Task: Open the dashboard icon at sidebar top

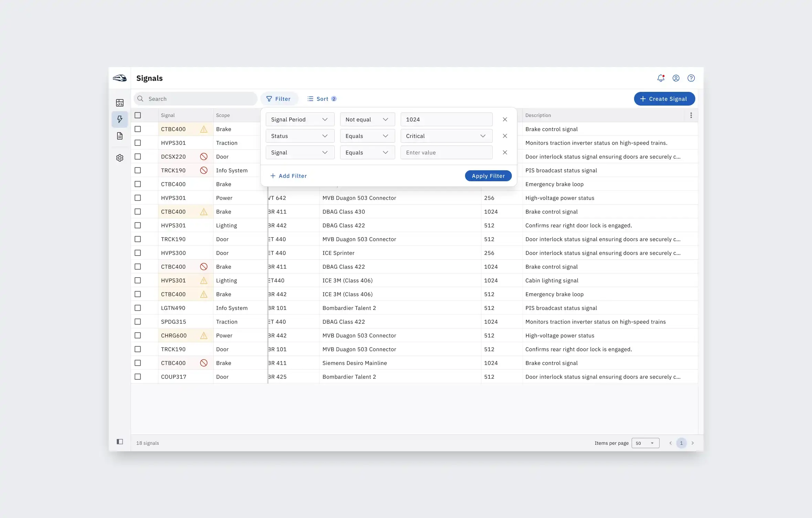Action: 120,102
